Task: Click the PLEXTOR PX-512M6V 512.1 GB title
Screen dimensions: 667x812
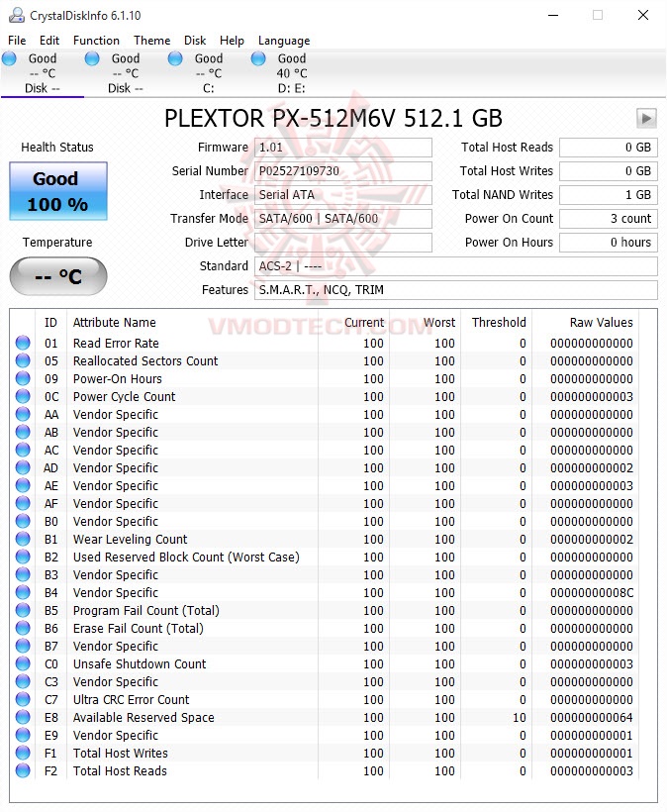Action: coord(333,118)
